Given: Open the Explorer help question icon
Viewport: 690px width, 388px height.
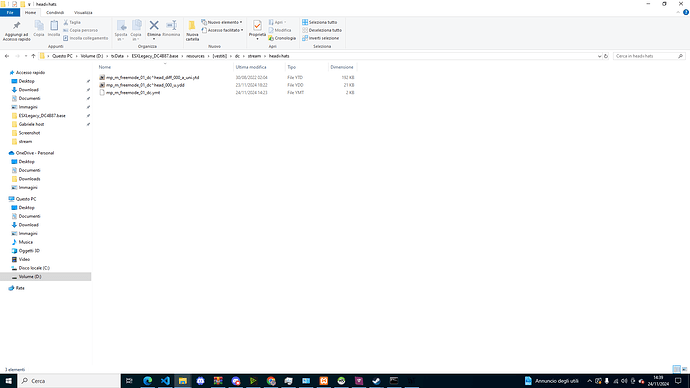Looking at the screenshot, I should click(686, 13).
